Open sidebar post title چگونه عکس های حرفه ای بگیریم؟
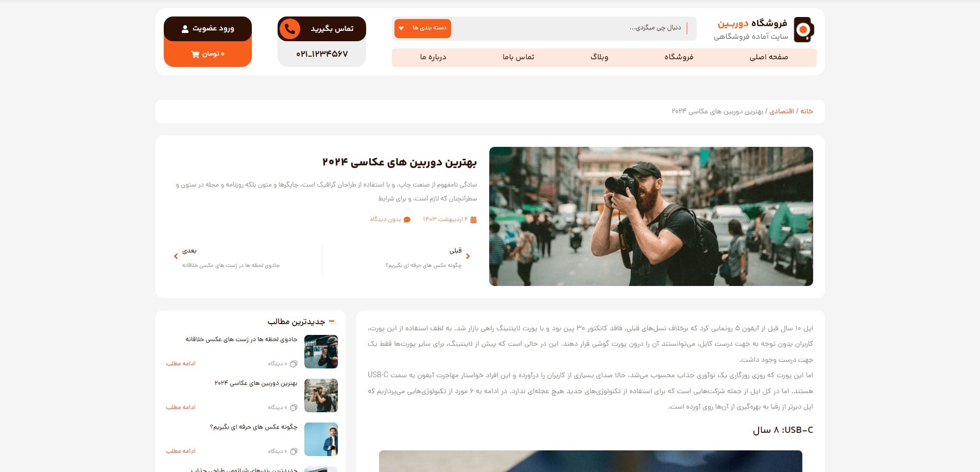The image size is (980, 472). pos(253,427)
